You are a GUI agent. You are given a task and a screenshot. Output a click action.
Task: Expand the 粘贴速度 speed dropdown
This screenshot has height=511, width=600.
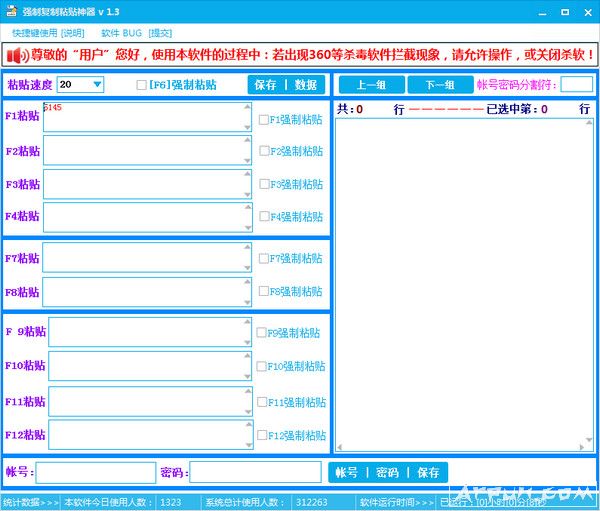[97, 85]
